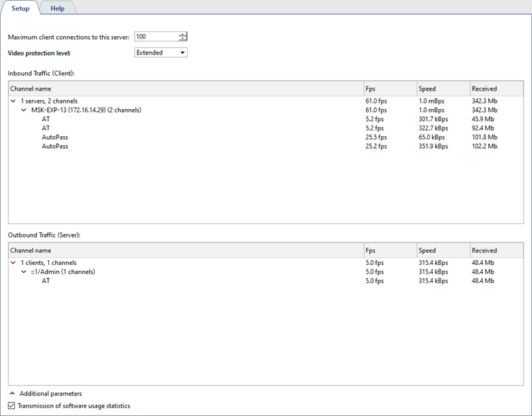Select the AutoPass channel at 351.9 kBps

coord(55,147)
